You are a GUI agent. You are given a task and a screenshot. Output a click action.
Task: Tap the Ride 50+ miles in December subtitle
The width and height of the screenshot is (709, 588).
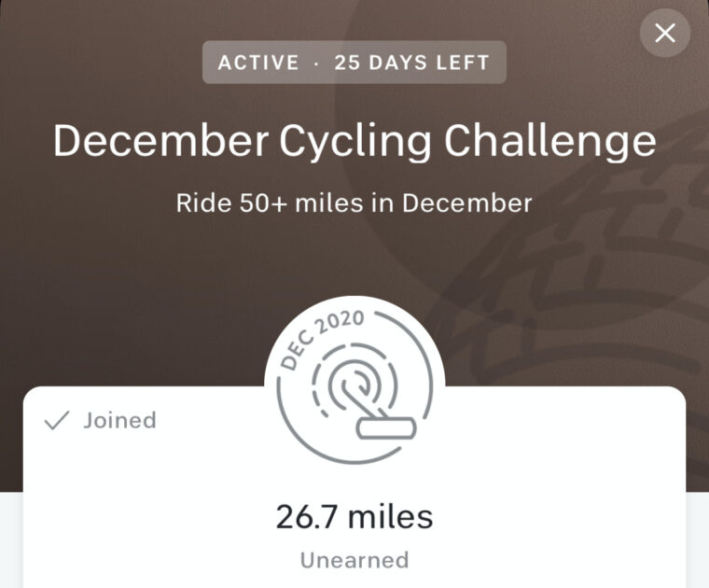[x=354, y=203]
